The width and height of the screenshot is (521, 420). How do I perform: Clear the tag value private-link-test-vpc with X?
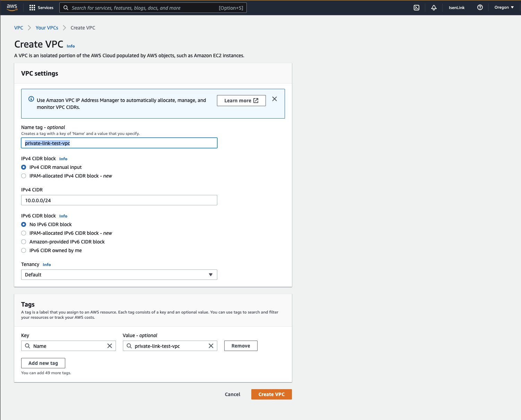tap(211, 346)
